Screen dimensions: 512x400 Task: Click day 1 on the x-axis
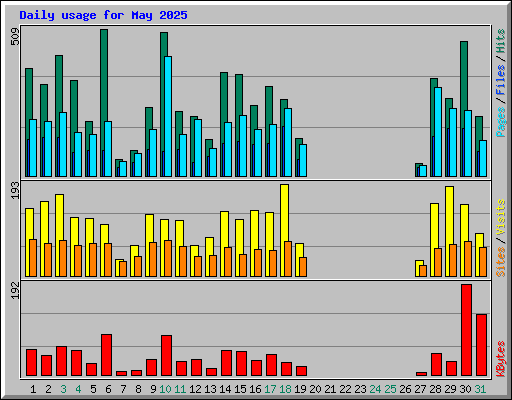click(33, 389)
